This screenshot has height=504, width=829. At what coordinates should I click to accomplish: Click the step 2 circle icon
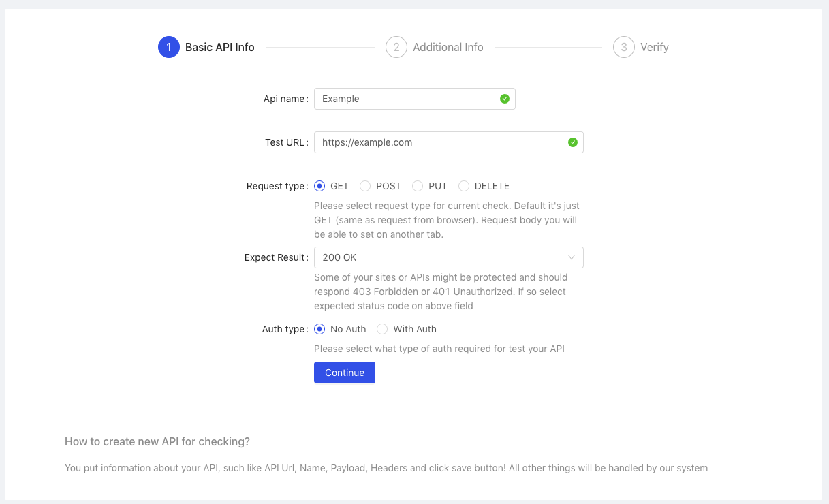396,47
